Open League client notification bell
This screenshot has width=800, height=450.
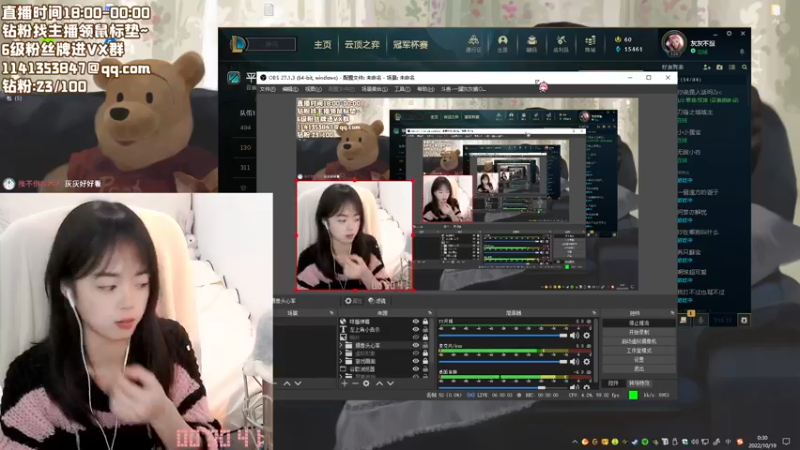point(742,52)
